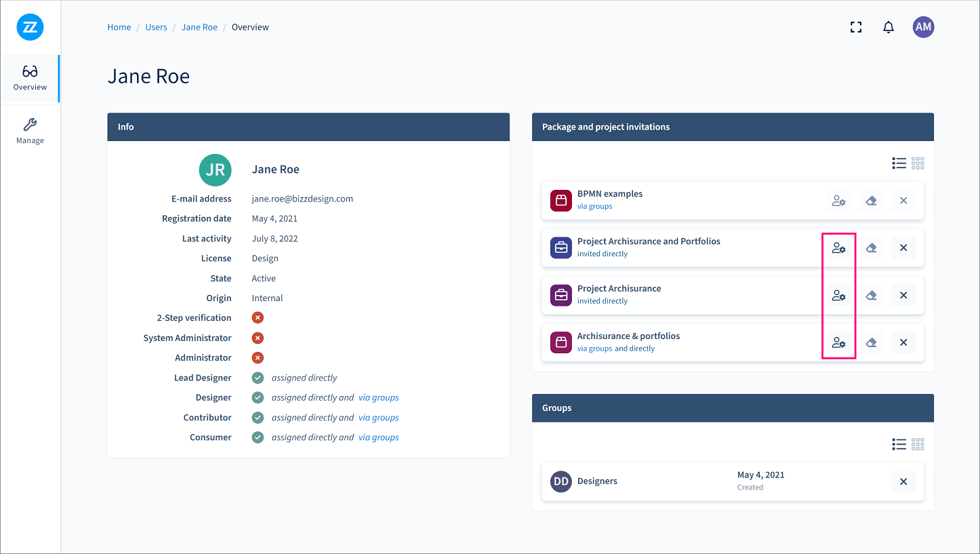Click Project Archisurance and Portfolios title
This screenshot has height=554, width=980.
coord(649,241)
